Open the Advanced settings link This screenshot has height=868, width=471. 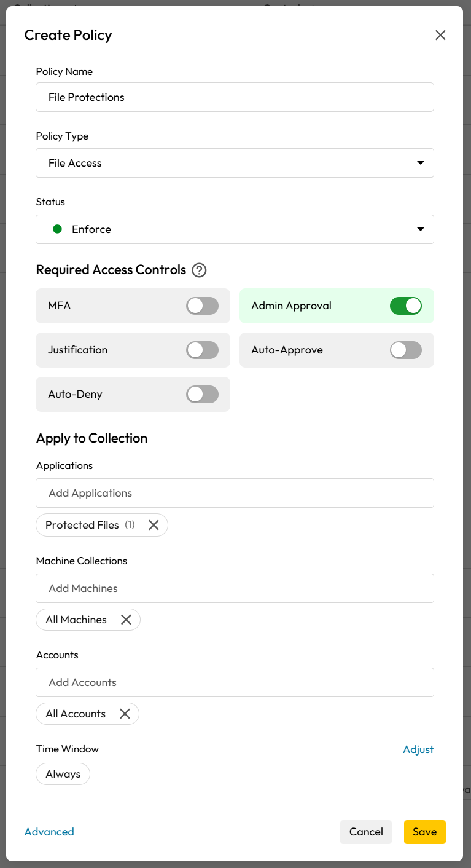[49, 832]
